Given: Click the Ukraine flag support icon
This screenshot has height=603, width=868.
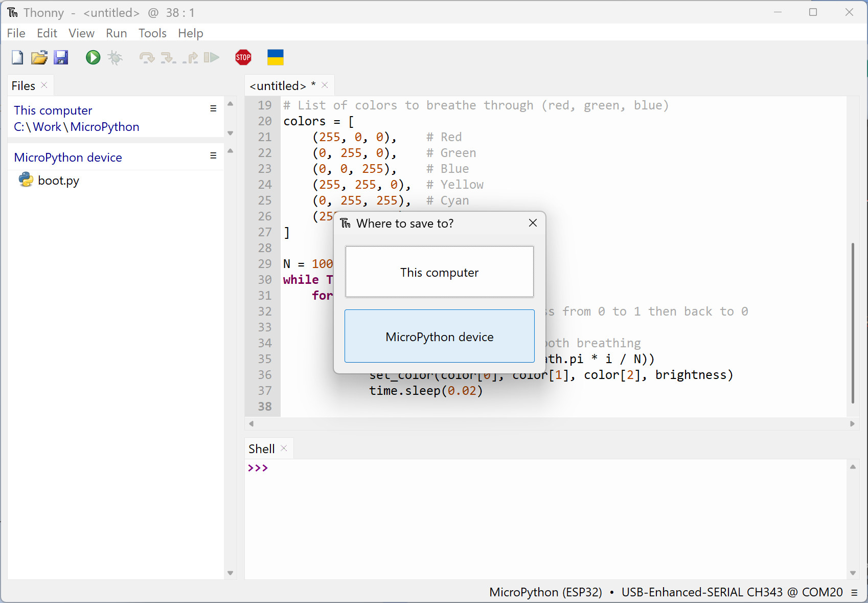Looking at the screenshot, I should [x=276, y=57].
